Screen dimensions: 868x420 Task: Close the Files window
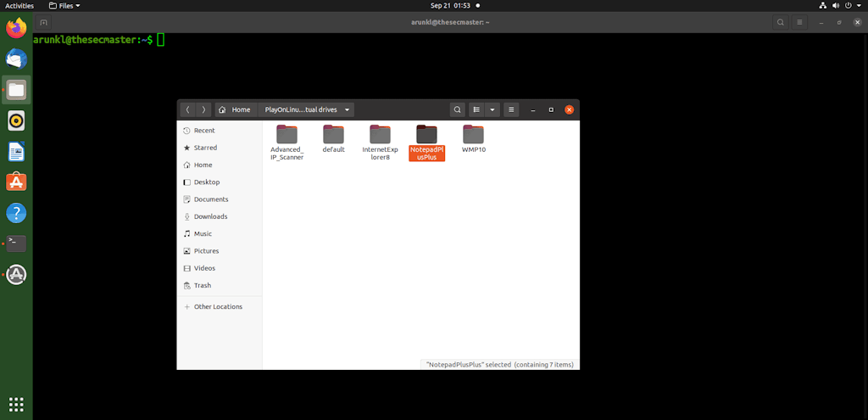(x=569, y=109)
